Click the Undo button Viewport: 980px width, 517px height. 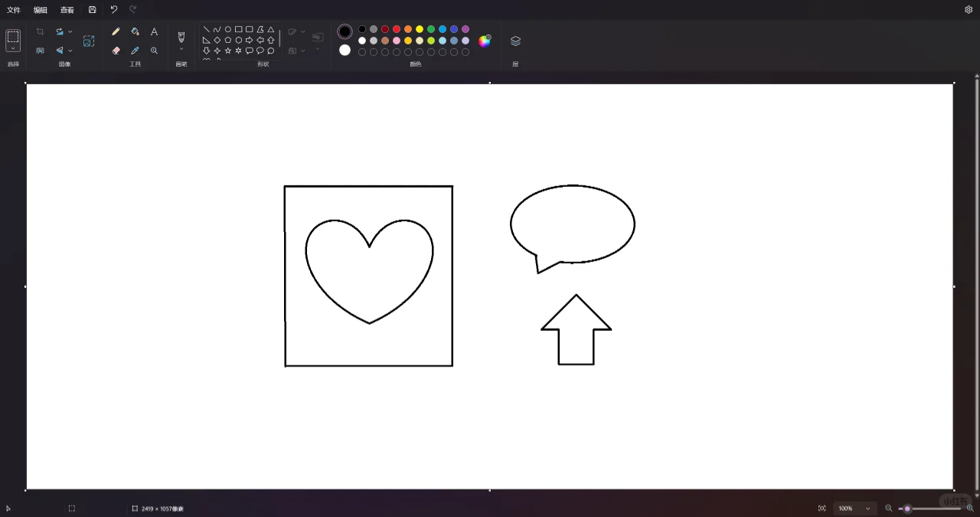[x=113, y=9]
